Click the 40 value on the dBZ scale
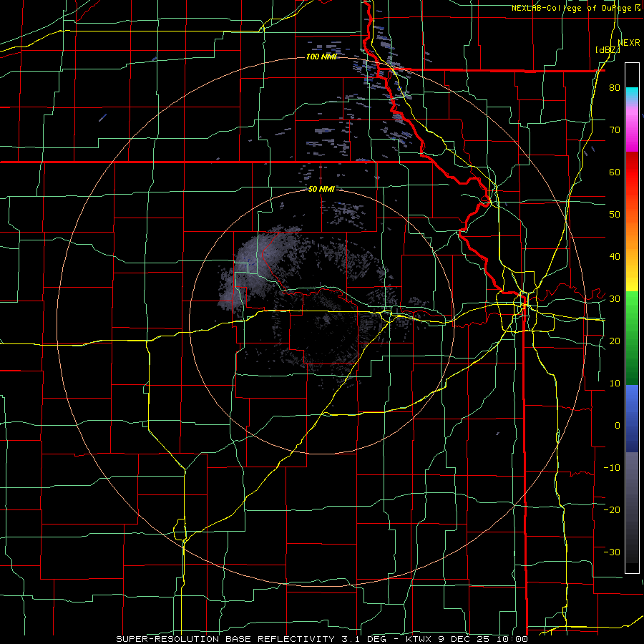The image size is (644, 644). [615, 257]
